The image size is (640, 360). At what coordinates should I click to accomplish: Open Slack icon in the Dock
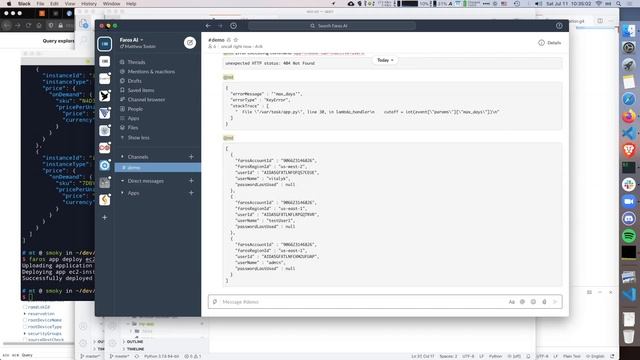coord(629,184)
